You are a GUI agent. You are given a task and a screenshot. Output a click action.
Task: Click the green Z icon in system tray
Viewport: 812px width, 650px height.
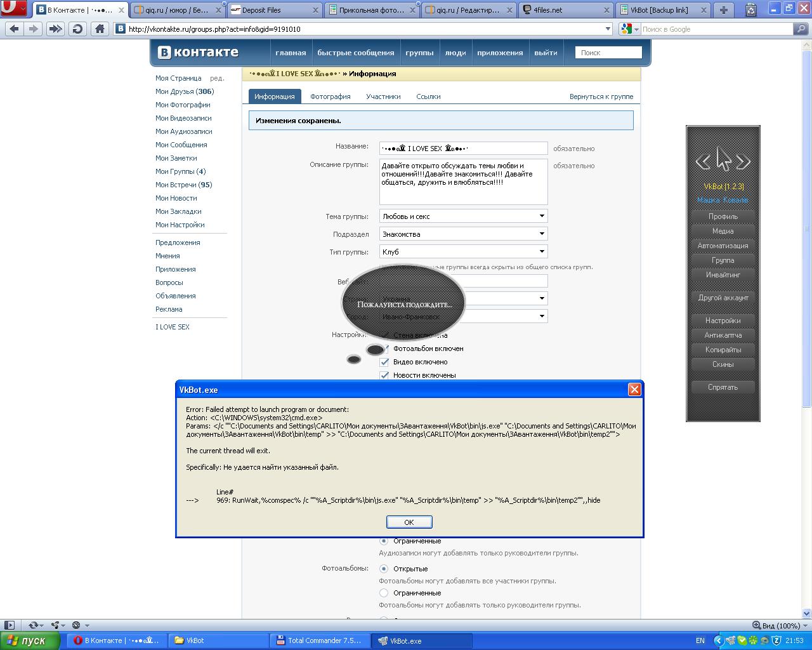(x=775, y=640)
